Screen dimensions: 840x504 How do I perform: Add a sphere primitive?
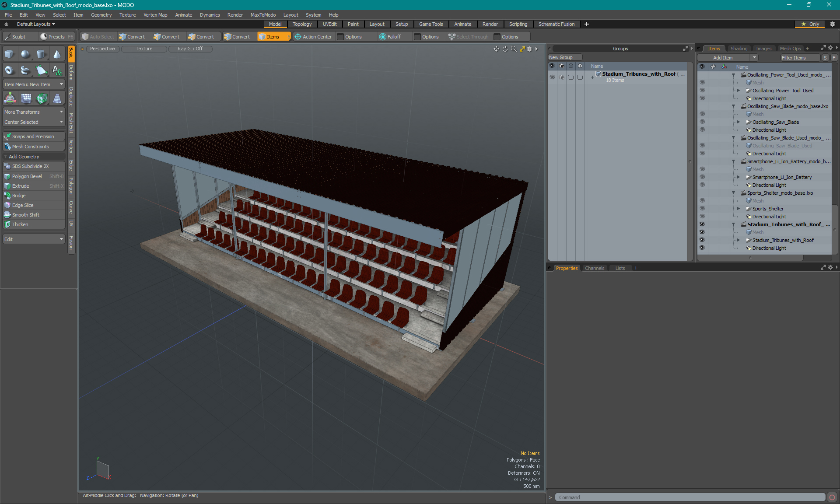pyautogui.click(x=25, y=54)
